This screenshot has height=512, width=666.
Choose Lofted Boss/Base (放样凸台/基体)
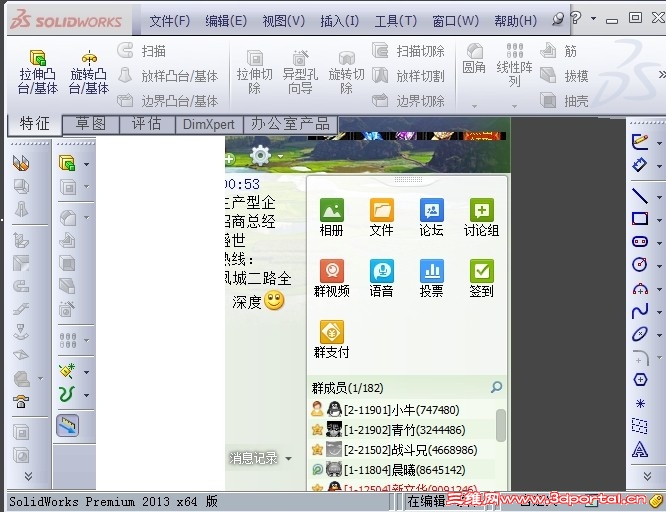pos(168,76)
